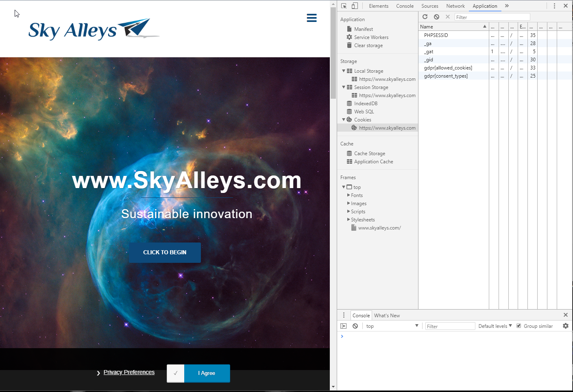Select gdpr[allowed_cookies] cookie row
Image resolution: width=573 pixels, height=392 pixels.
coord(495,67)
